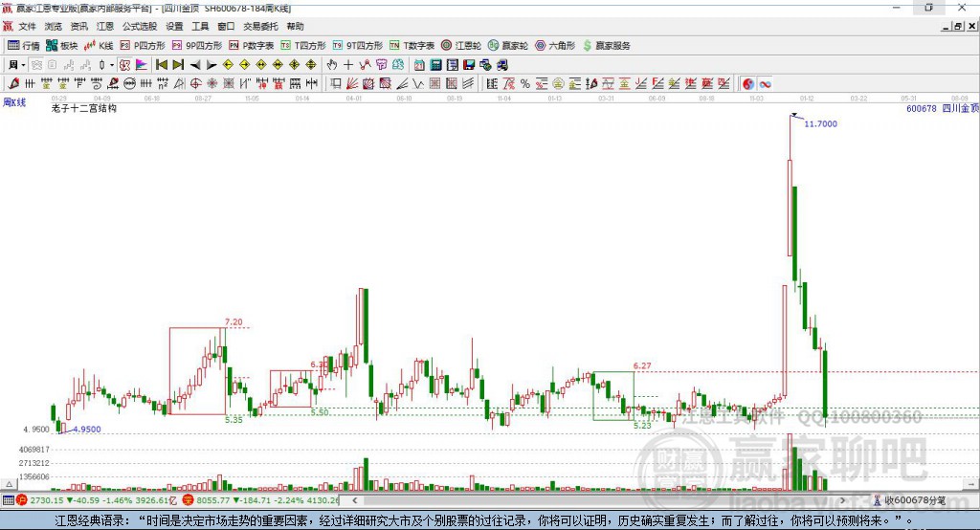Image resolution: width=980 pixels, height=530 pixels.
Task: Click the blue-red infinity symbol icon
Action: coord(765,84)
